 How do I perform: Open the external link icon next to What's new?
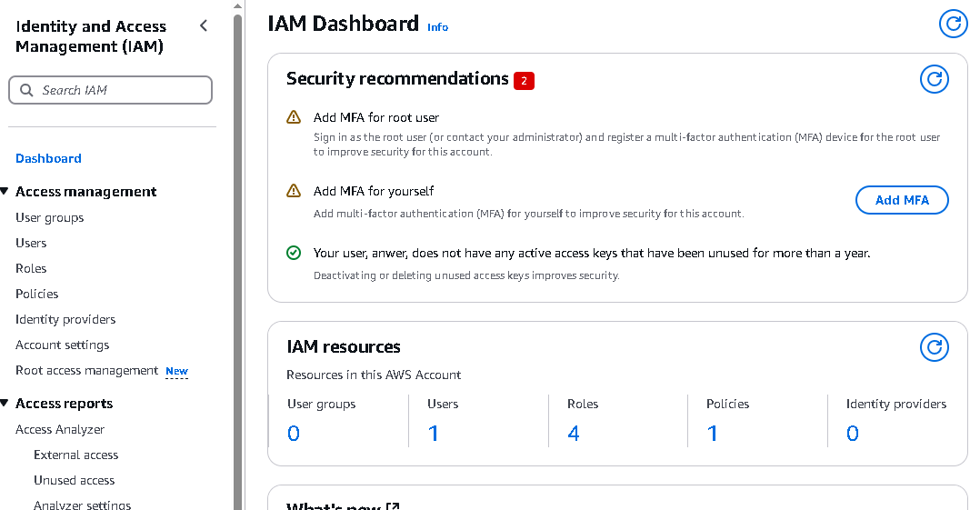[x=393, y=506]
